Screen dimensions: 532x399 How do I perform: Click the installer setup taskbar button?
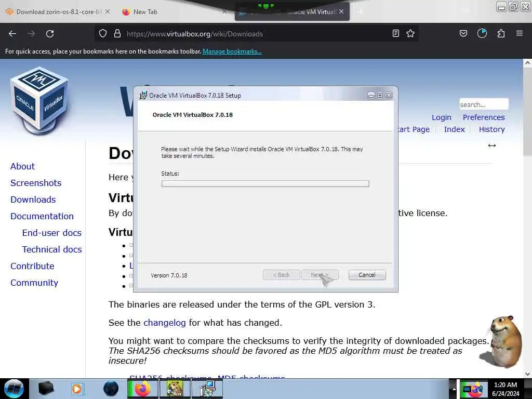pos(207,389)
